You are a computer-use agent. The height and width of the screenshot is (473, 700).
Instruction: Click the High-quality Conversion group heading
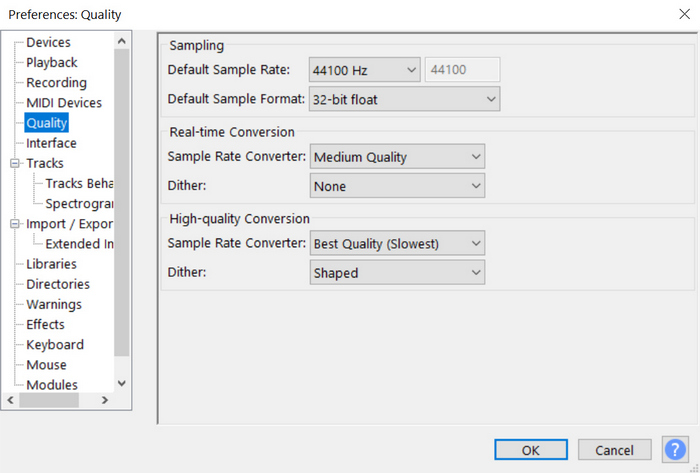coord(239,219)
